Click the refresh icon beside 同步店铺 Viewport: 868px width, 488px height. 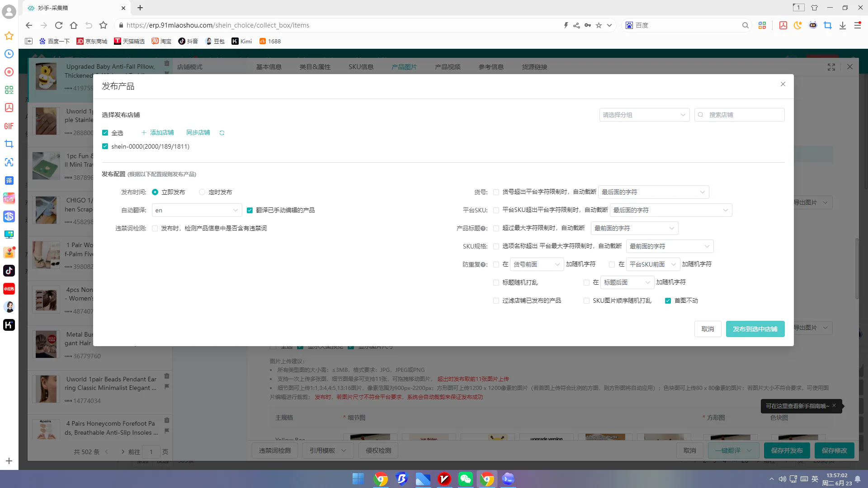coord(222,133)
